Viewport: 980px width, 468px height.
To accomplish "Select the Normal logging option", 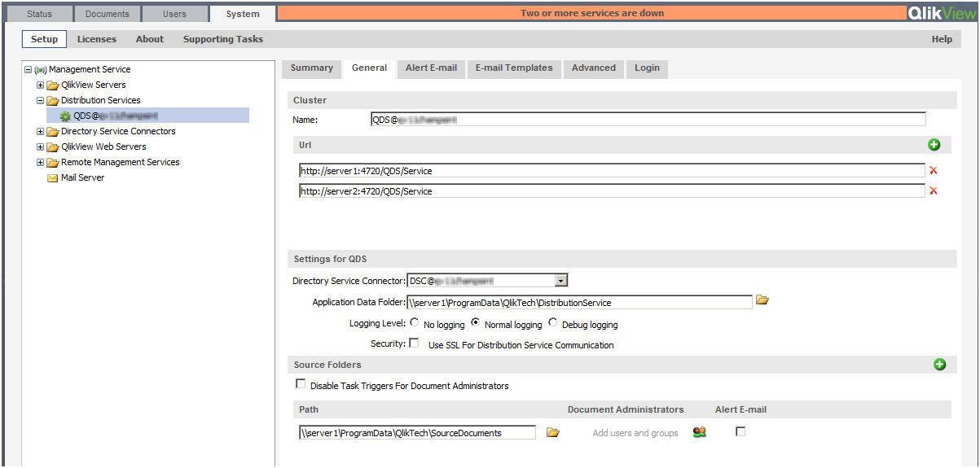I will pos(476,322).
